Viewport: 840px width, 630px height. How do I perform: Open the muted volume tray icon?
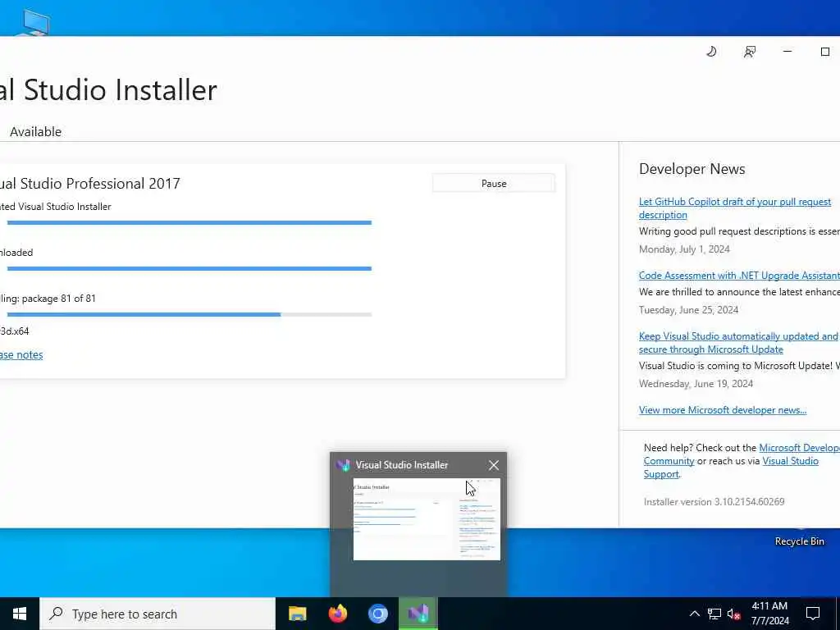point(734,614)
